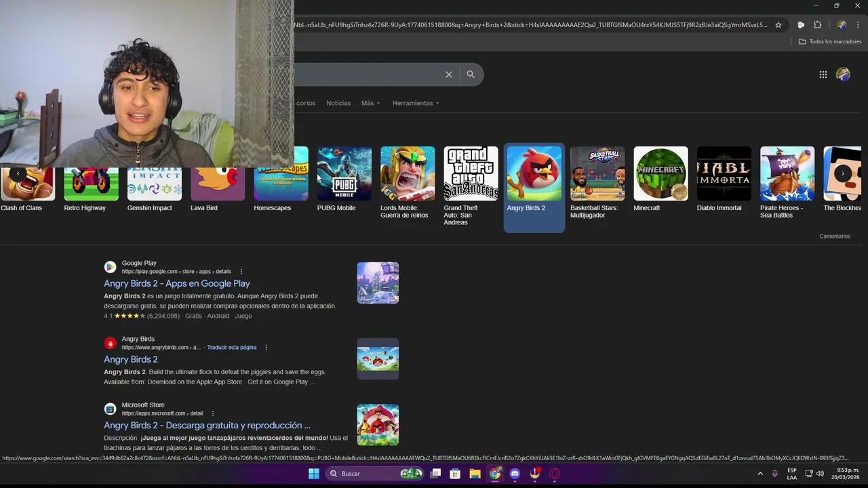Open the Noticias search tab
This screenshot has width=868, height=488.
pyautogui.click(x=338, y=103)
